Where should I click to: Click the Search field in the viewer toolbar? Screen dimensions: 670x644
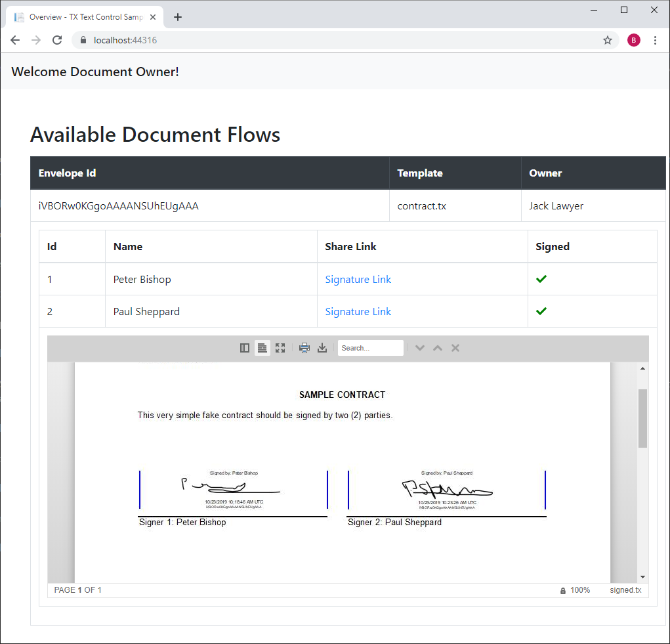[371, 348]
